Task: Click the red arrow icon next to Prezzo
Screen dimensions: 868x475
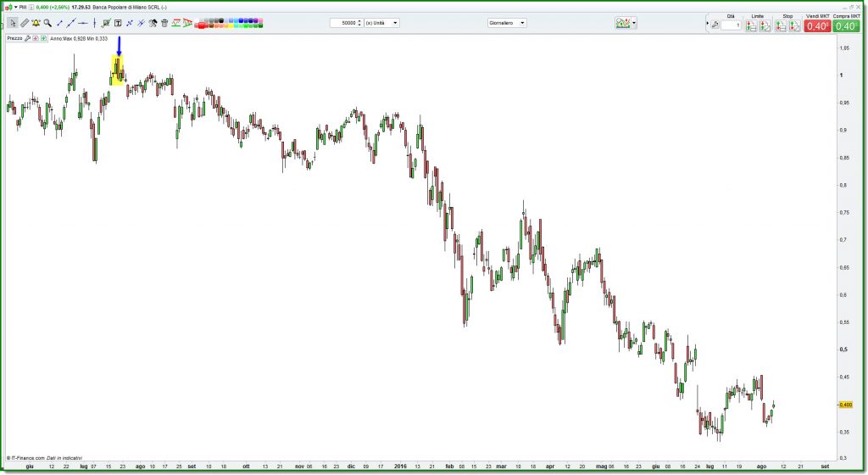Action: (x=36, y=38)
